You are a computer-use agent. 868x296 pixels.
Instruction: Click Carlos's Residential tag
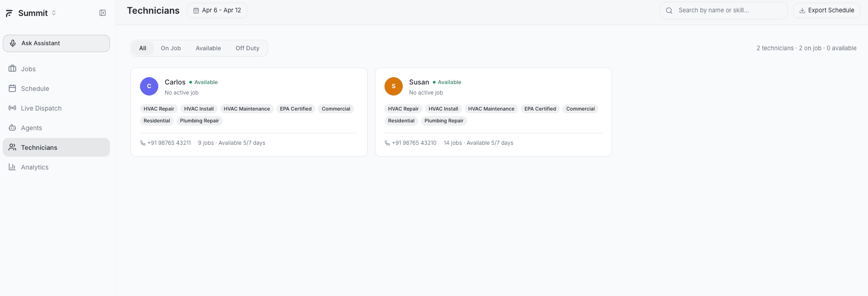tap(157, 121)
